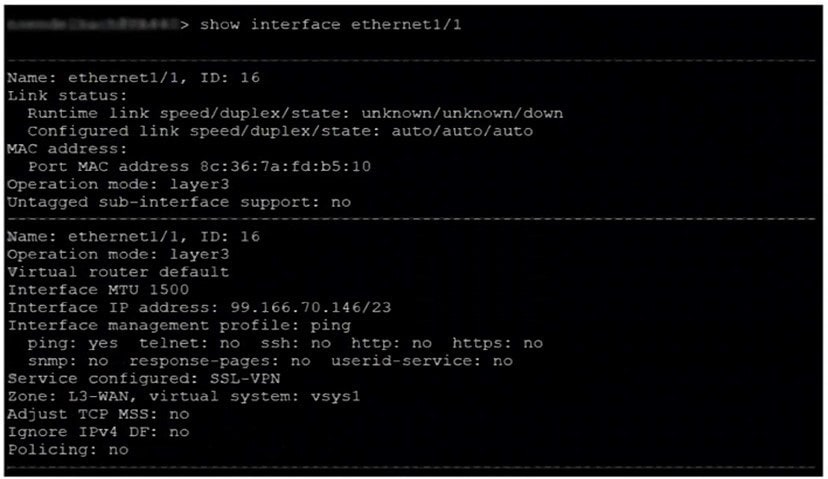Click the 'Policing: no' line

point(68,450)
